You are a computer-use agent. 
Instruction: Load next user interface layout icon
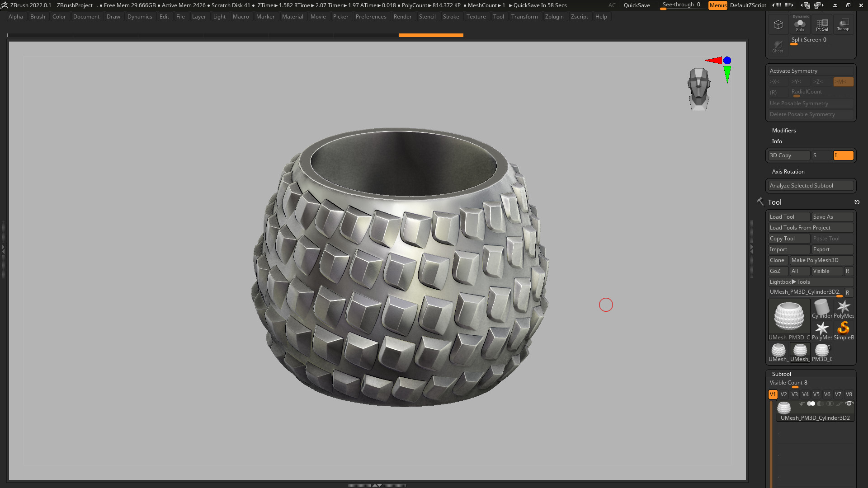[819, 5]
